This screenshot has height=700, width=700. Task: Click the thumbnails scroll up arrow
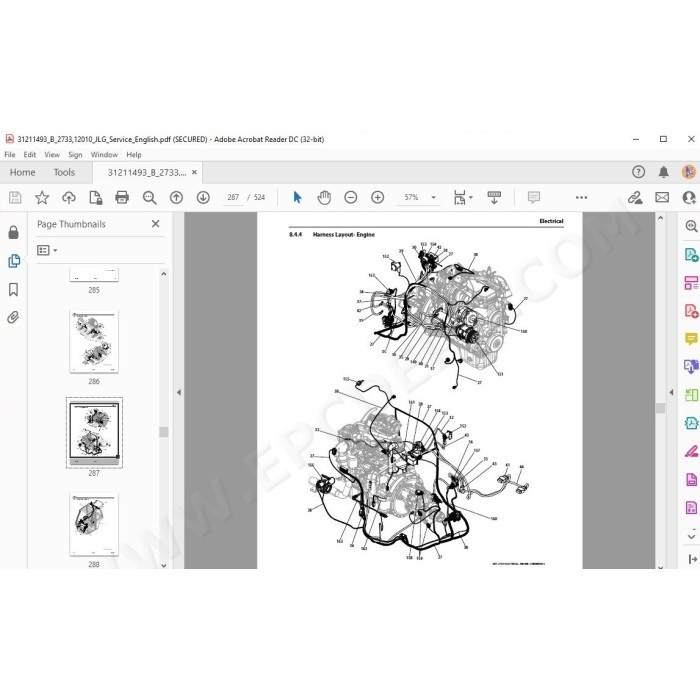click(163, 274)
